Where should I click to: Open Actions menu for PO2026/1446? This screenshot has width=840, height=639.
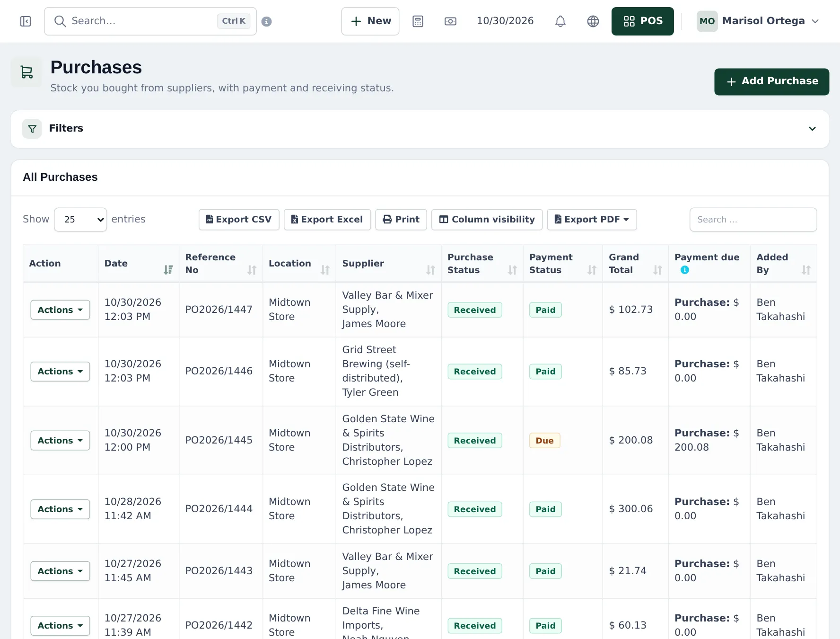[60, 372]
